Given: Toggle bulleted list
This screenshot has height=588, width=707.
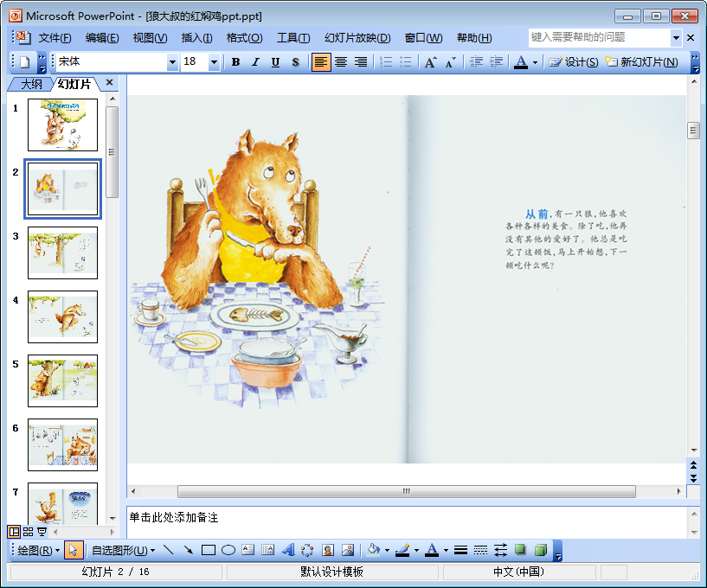Looking at the screenshot, I should pos(406,61).
